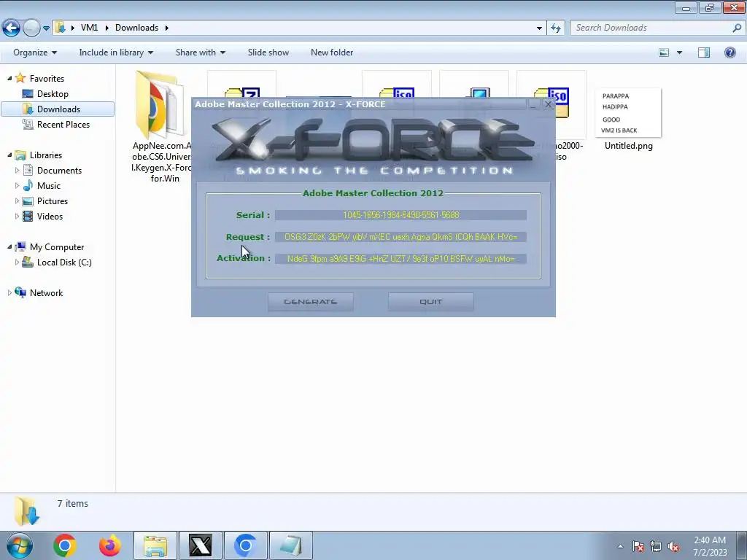Open the Organize menu
This screenshot has height=560, width=747.
tap(35, 52)
